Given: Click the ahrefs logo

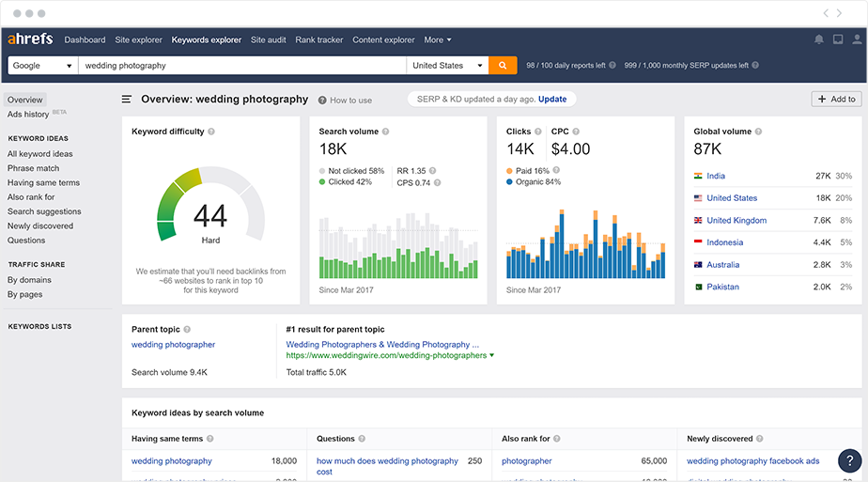Looking at the screenshot, I should click(30, 39).
